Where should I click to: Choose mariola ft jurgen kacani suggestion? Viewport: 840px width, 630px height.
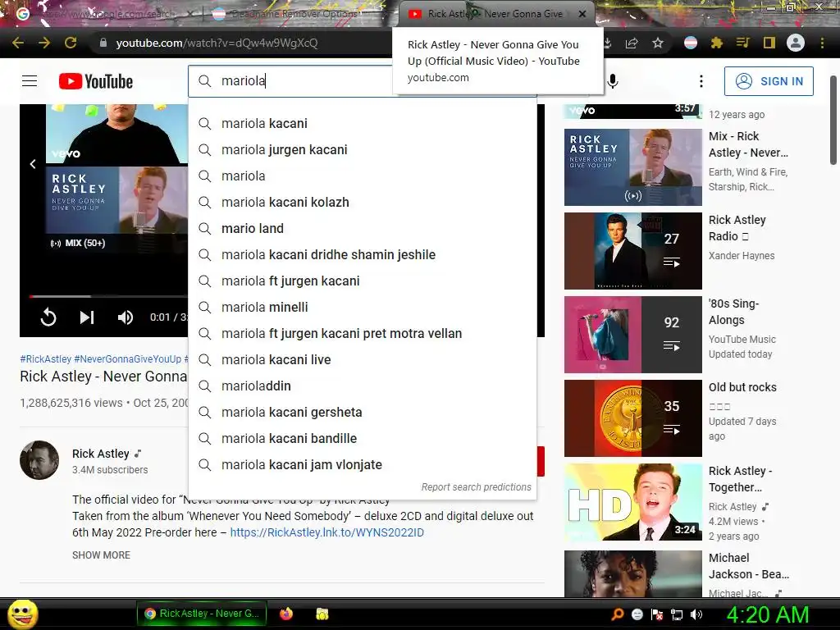[x=363, y=281]
